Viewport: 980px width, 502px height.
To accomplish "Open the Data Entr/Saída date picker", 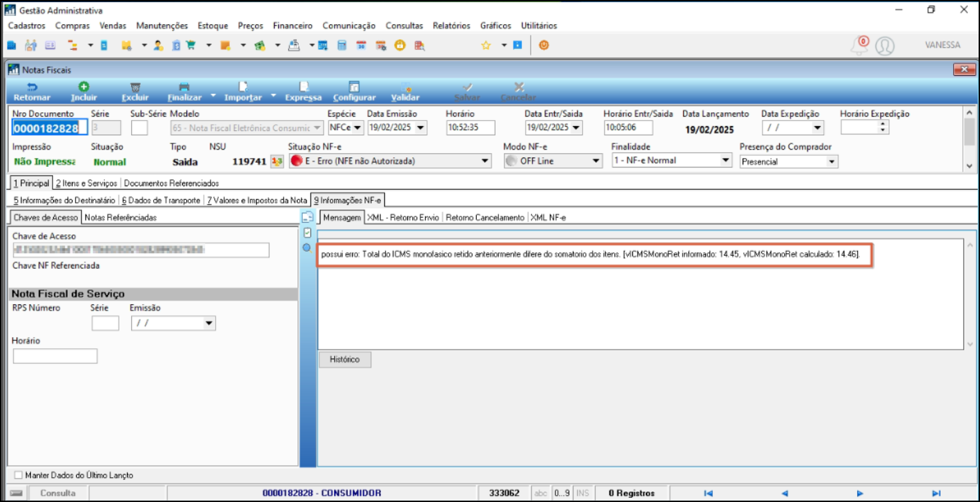I will (x=576, y=128).
